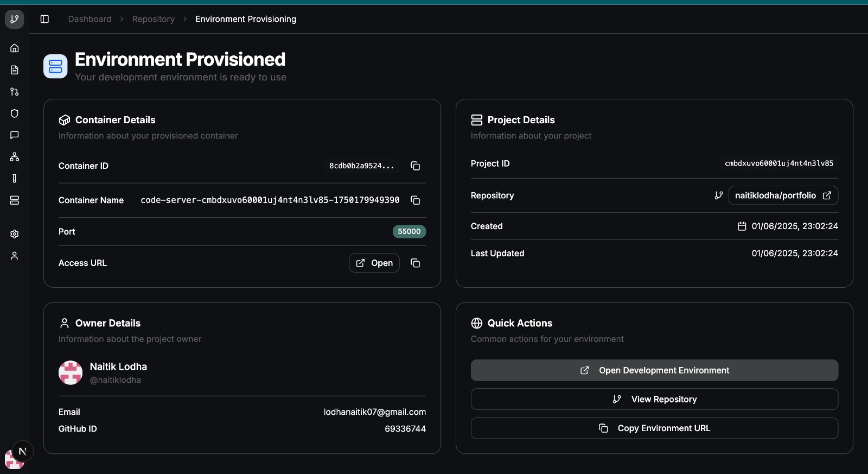Viewport: 868px width, 474px height.
Task: Click the View Repository button
Action: [x=654, y=399]
